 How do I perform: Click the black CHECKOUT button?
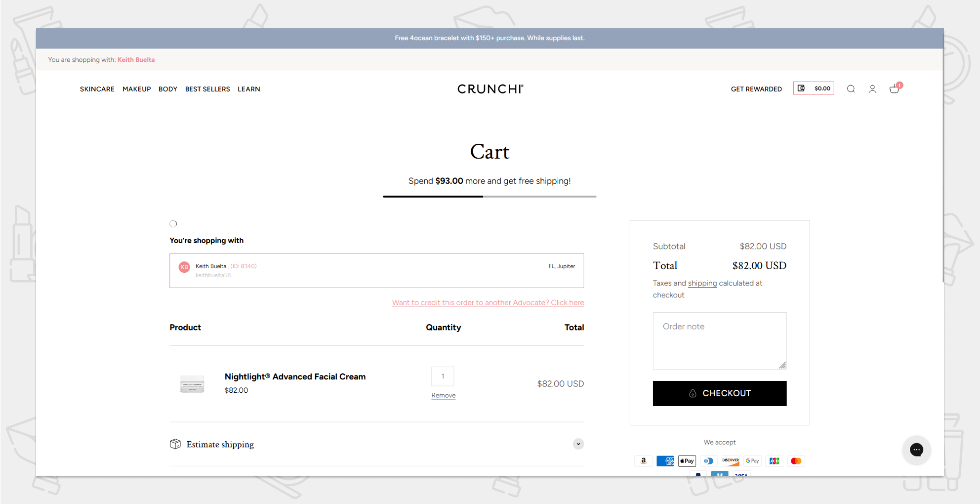pyautogui.click(x=719, y=393)
